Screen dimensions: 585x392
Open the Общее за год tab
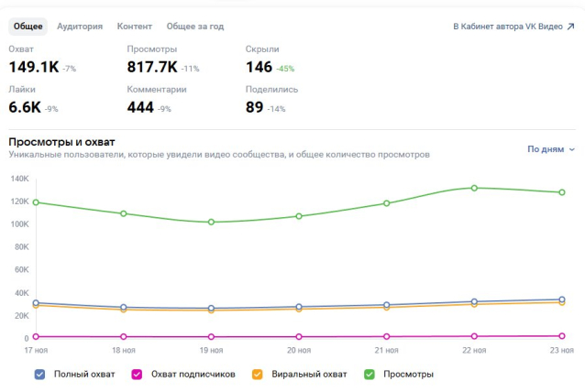pos(195,27)
